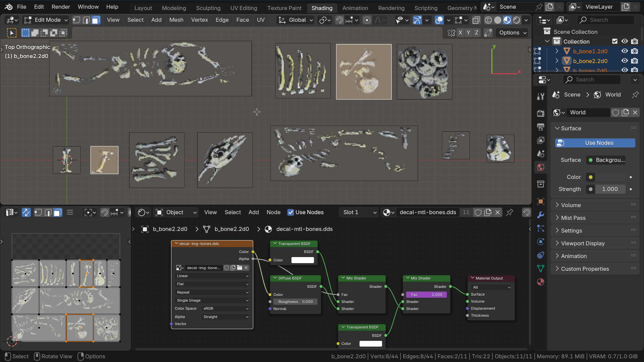The image size is (644, 362).
Task: Toggle Collection exclude checkbox in outliner
Action: click(x=614, y=41)
